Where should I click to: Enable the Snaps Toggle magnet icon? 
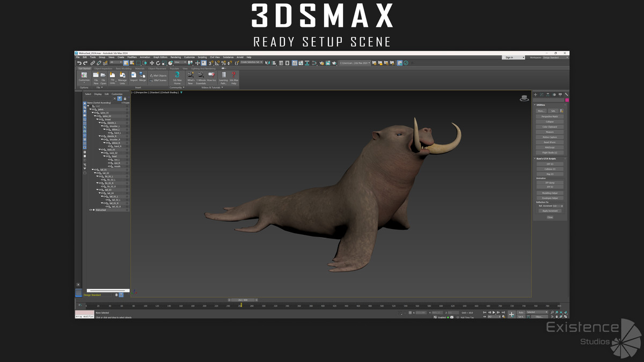pyautogui.click(x=210, y=62)
